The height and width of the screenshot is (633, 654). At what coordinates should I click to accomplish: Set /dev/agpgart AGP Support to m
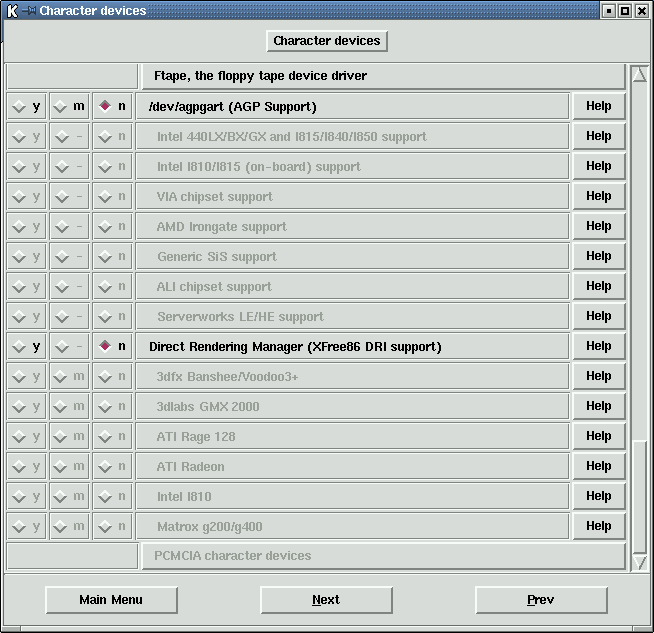pyautogui.click(x=69, y=107)
